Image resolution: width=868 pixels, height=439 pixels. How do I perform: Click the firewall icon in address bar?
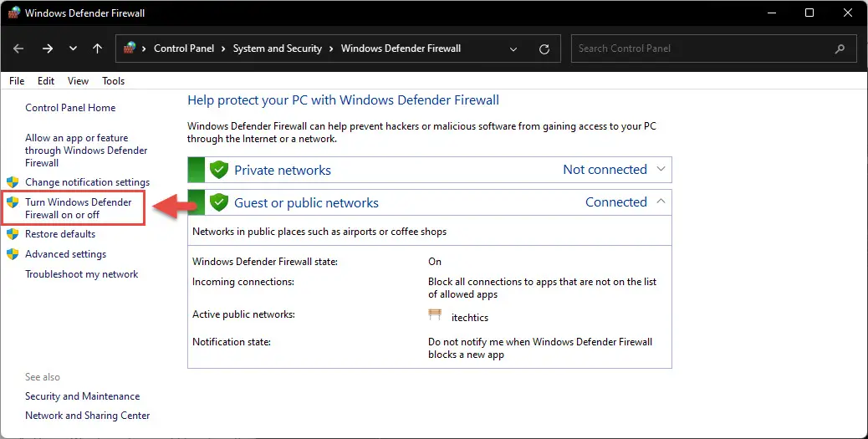130,48
